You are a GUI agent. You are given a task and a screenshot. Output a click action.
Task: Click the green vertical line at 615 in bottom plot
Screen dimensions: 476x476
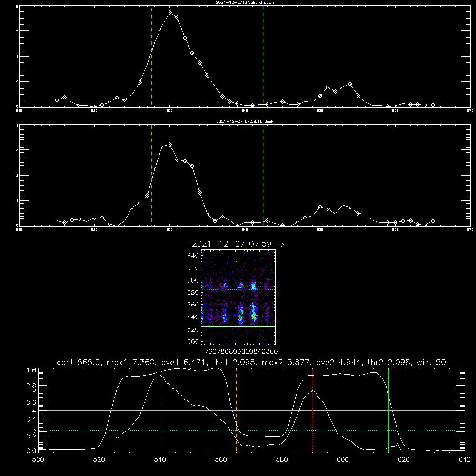click(x=388, y=410)
